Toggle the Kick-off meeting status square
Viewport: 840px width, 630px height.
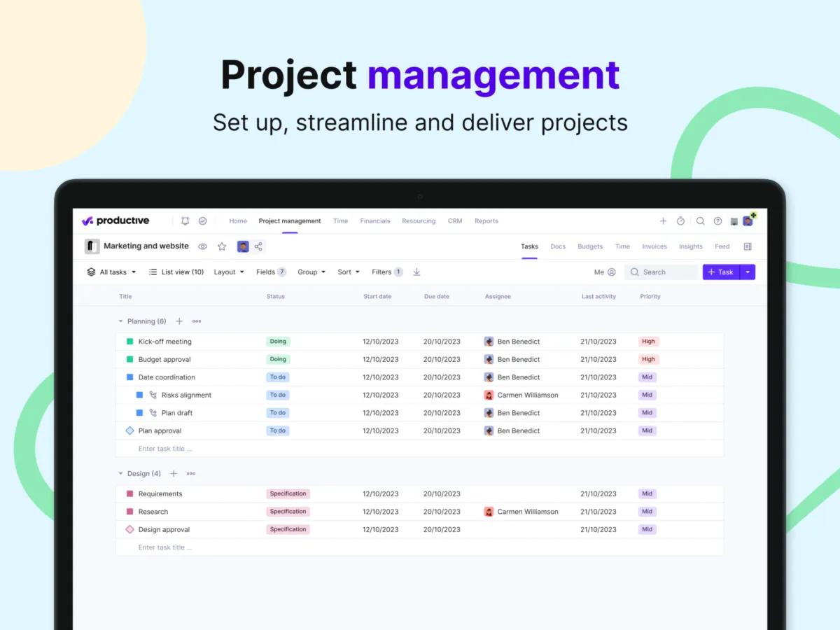[x=129, y=342]
